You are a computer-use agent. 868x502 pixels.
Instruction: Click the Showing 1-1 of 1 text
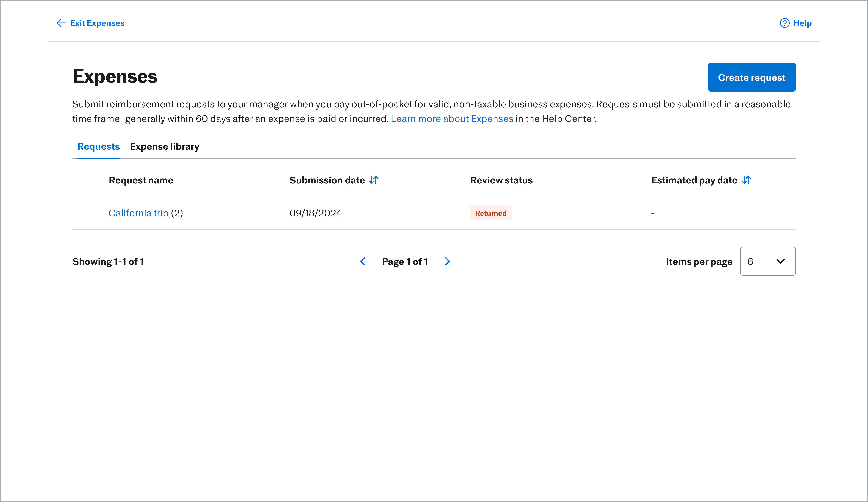pyautogui.click(x=108, y=262)
